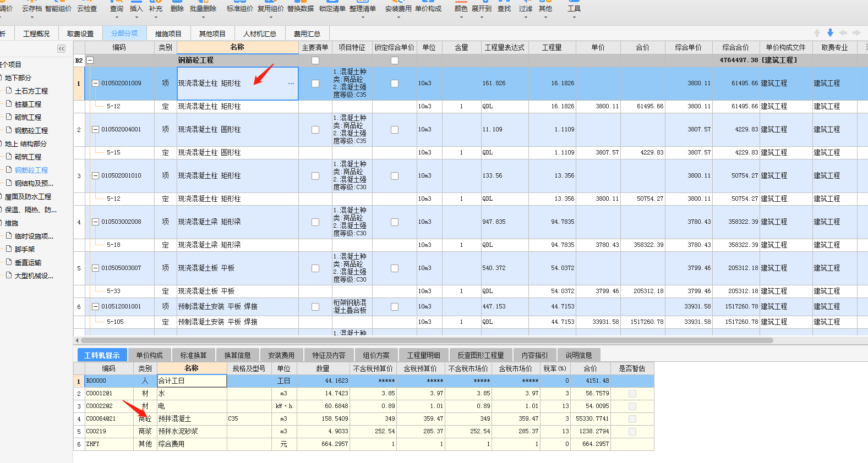Click the 合计工日 name cell
This screenshot has height=463, width=868.
click(192, 381)
